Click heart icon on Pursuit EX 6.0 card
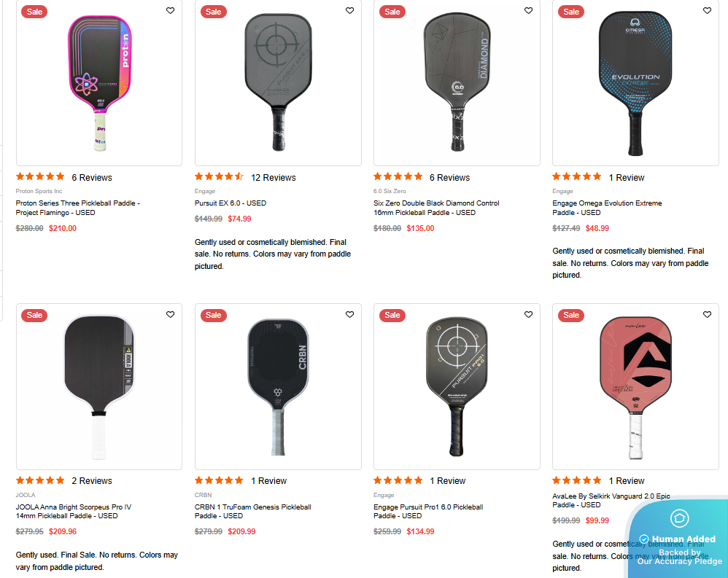Screen dimensions: 728x578 coord(349,11)
